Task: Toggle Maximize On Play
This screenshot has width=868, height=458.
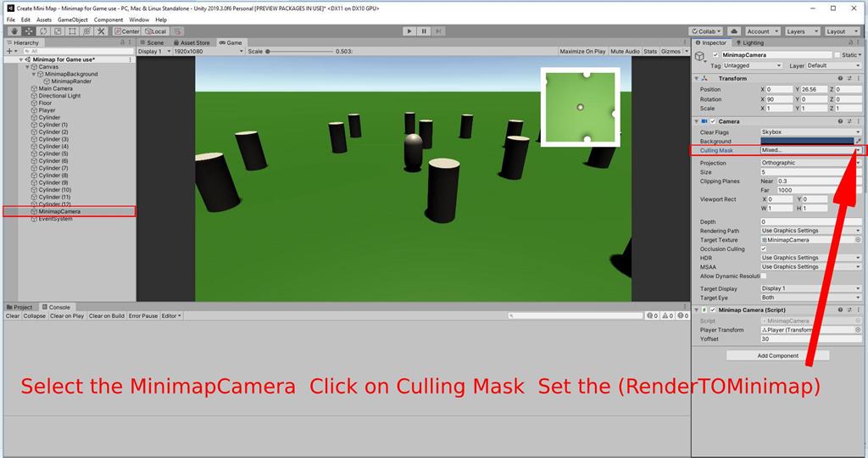Action: click(582, 52)
